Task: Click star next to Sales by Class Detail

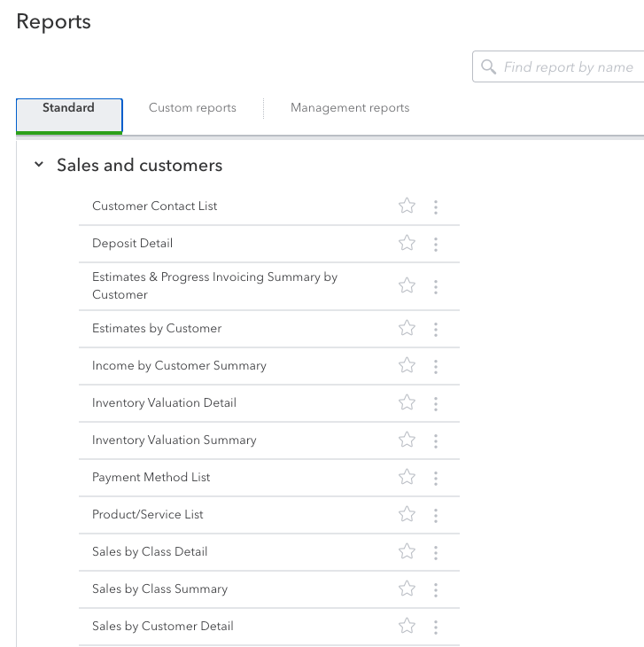Action: click(407, 551)
